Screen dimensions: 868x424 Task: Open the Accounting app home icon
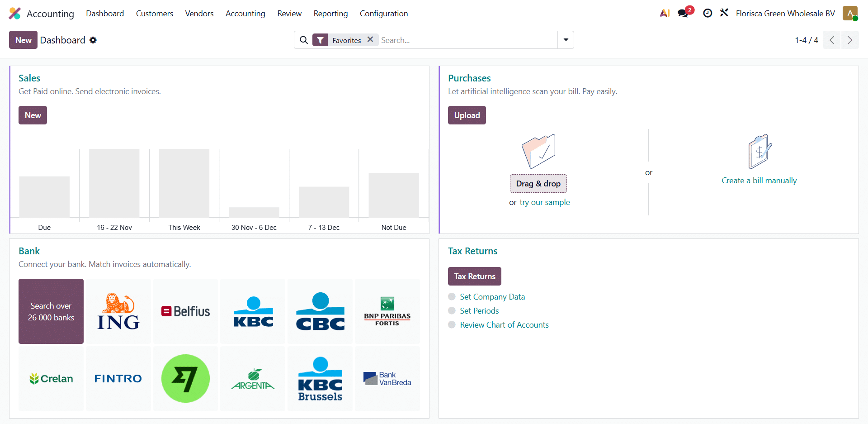coord(15,14)
